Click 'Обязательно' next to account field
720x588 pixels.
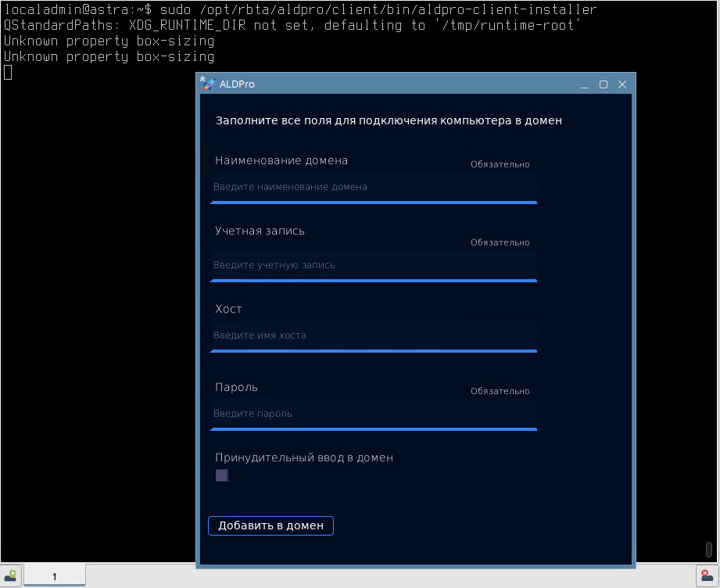pos(500,242)
